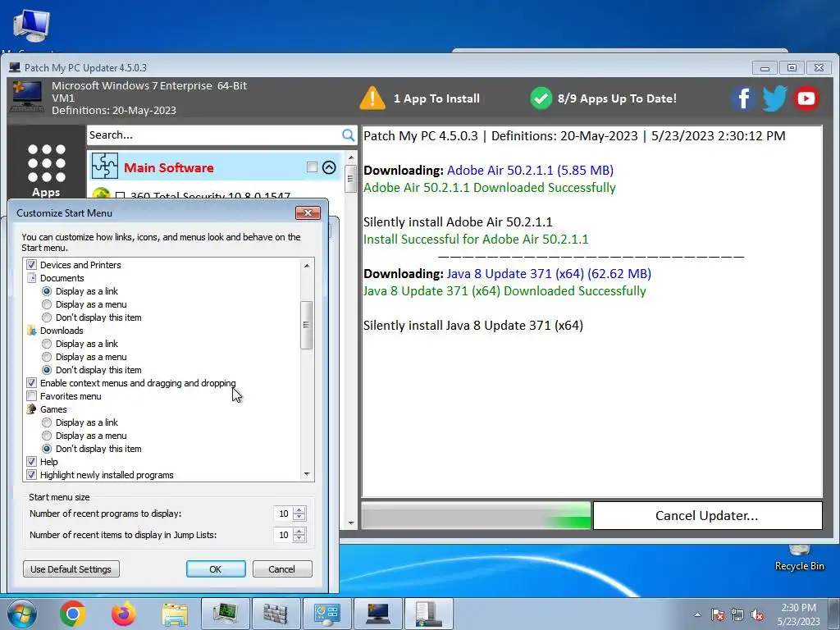The height and width of the screenshot is (630, 840).
Task: Click the muted volume tray icon
Action: 757,614
